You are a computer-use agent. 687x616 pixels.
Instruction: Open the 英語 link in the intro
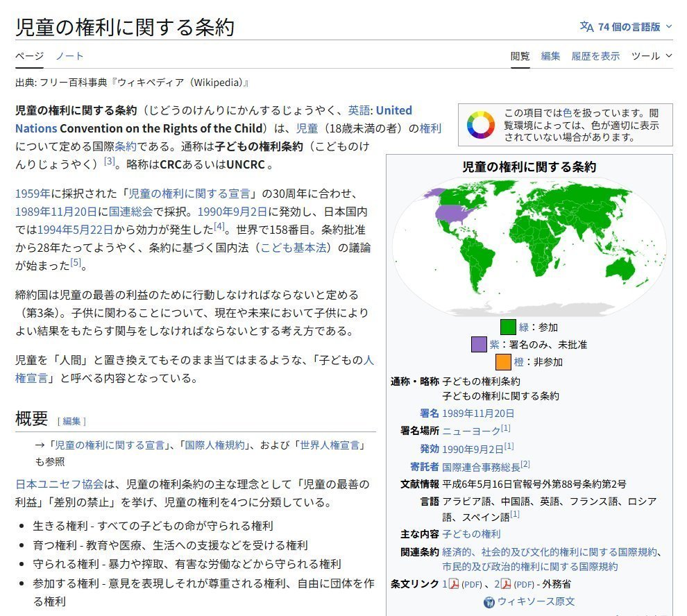click(x=359, y=110)
